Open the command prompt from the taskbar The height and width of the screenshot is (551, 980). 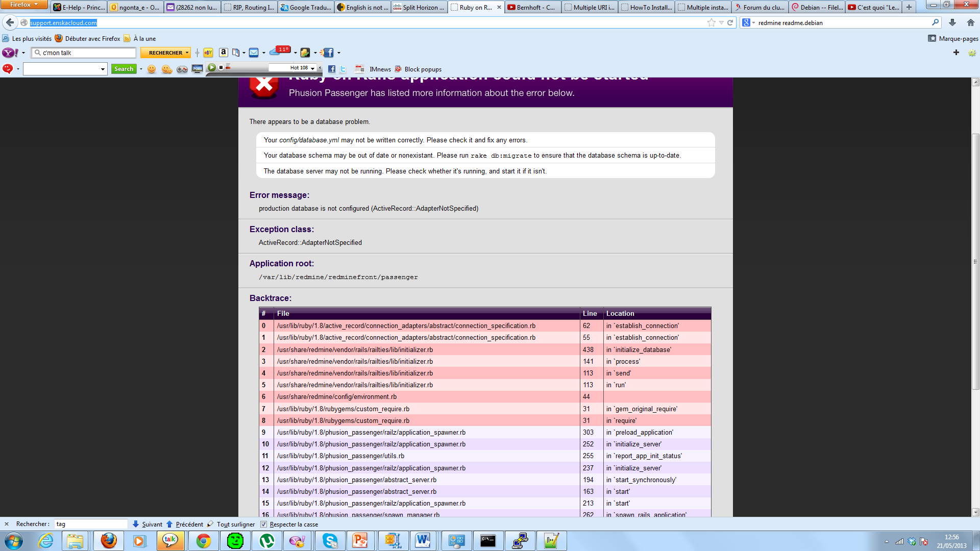click(x=488, y=541)
